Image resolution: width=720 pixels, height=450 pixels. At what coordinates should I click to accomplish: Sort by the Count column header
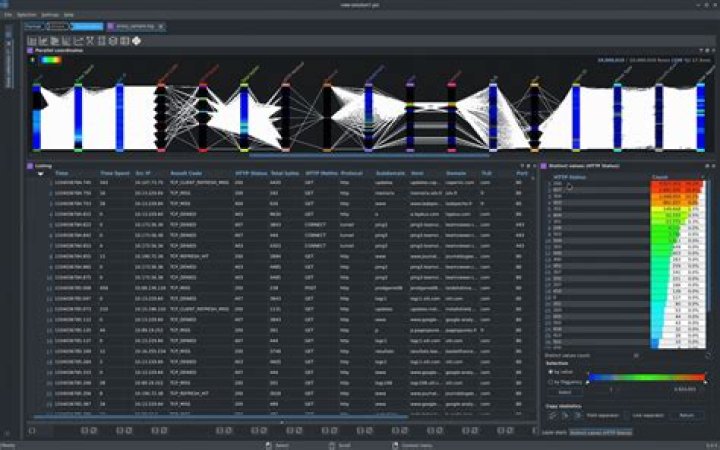[x=660, y=176]
